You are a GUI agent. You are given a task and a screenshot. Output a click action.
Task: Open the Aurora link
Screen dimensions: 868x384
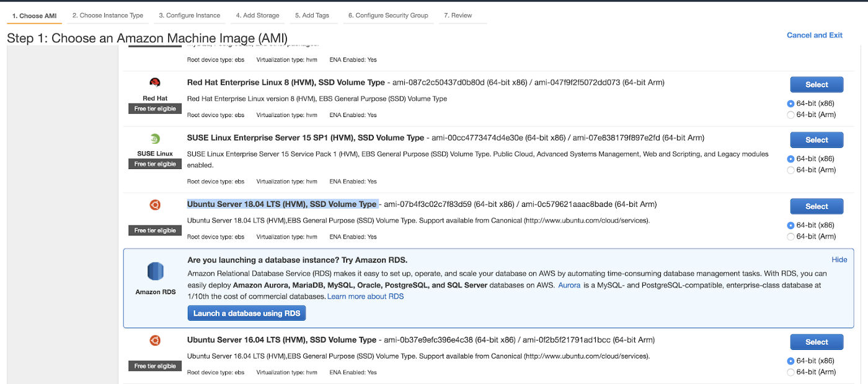click(x=569, y=286)
